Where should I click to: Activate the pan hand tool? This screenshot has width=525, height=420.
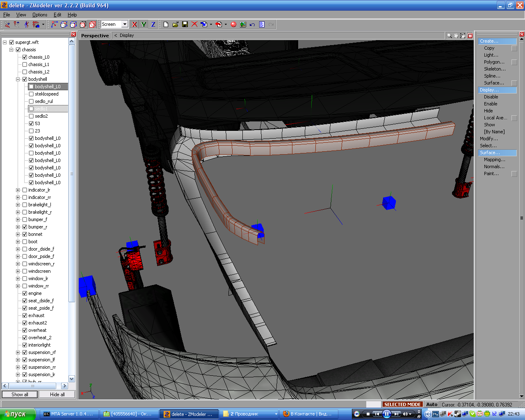point(456,36)
